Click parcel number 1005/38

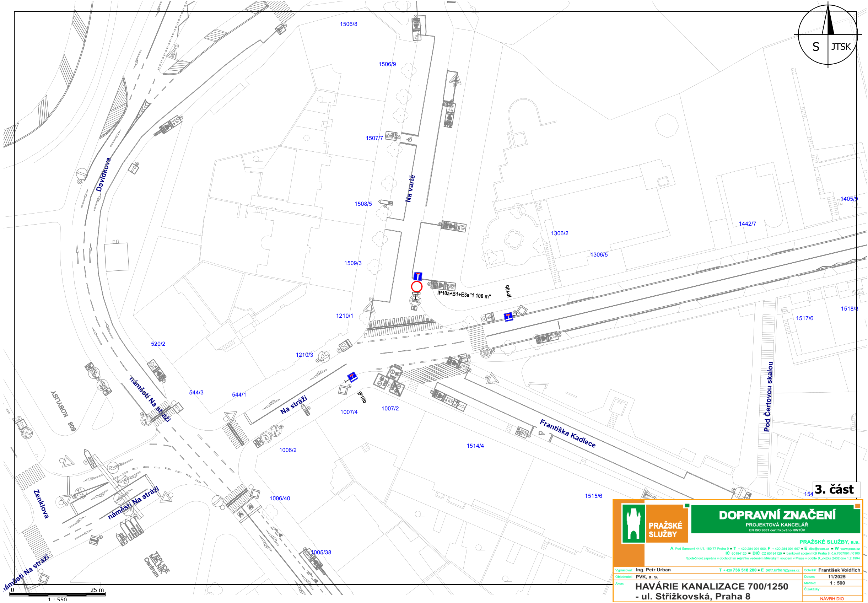(x=321, y=553)
